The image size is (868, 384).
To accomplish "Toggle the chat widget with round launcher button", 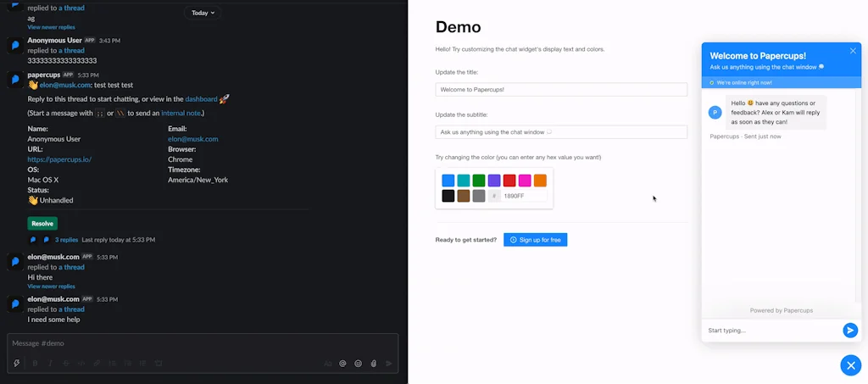I will tap(850, 365).
